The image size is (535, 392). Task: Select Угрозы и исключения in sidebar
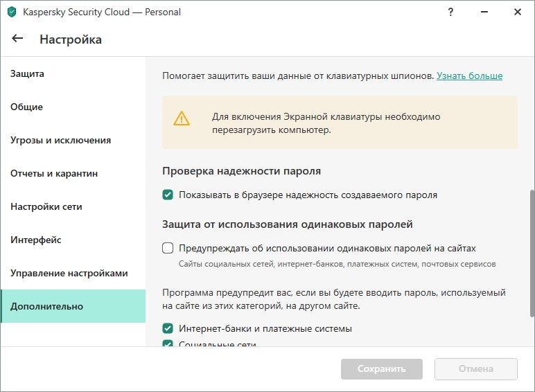pyautogui.click(x=73, y=140)
